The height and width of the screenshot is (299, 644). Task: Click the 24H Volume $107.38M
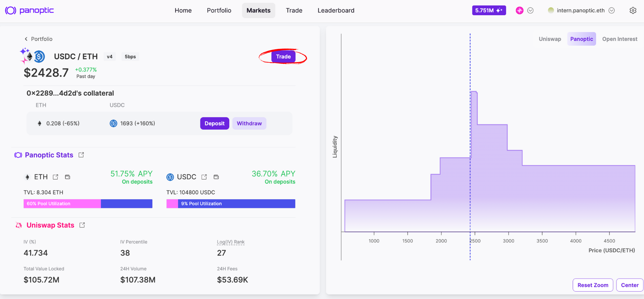[138, 280]
